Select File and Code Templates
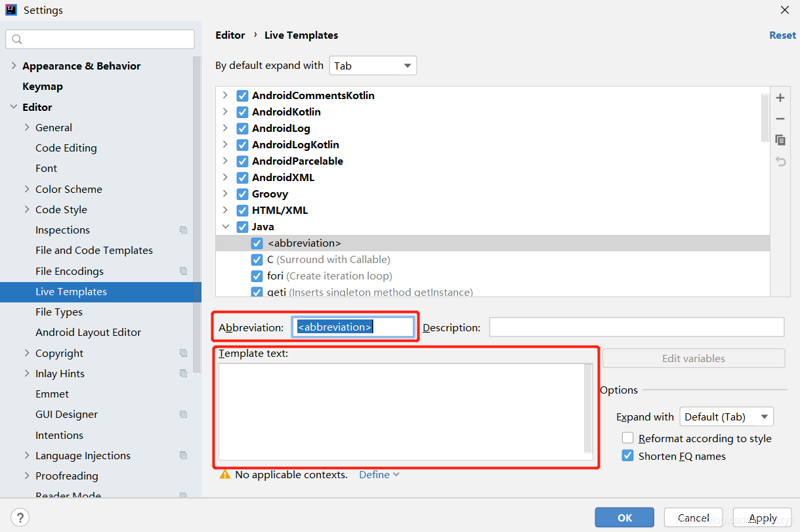The image size is (800, 532). [x=94, y=250]
